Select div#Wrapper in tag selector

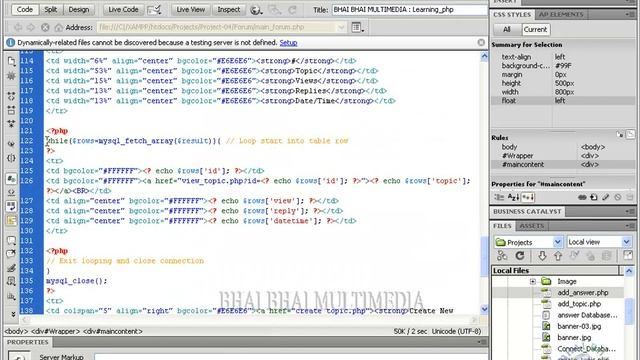pos(56,331)
